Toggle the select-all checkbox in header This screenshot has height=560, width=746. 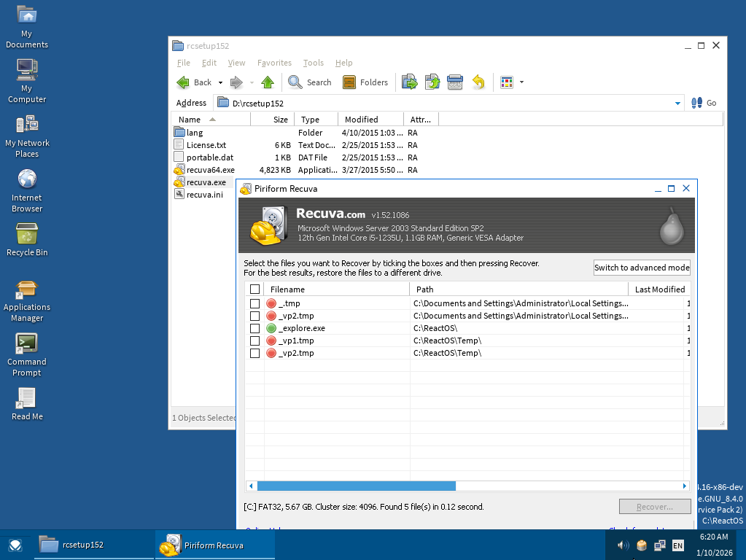pyautogui.click(x=255, y=289)
